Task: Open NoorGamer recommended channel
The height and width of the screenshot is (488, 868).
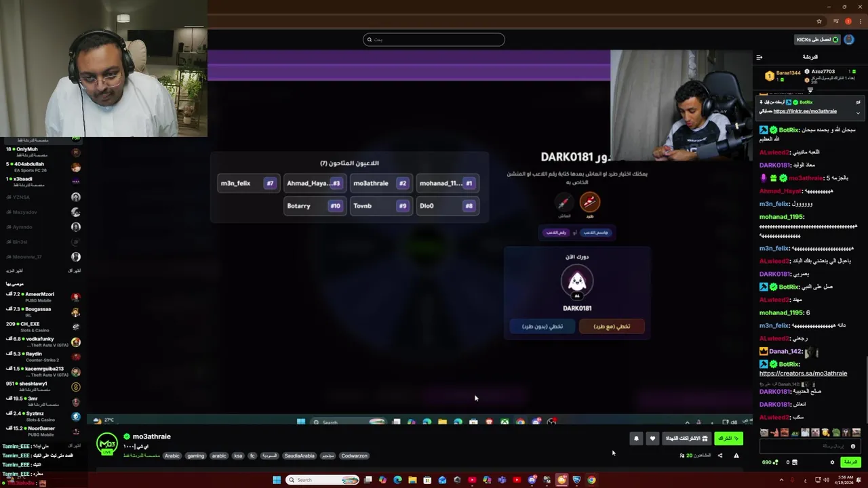Action: [x=42, y=431]
